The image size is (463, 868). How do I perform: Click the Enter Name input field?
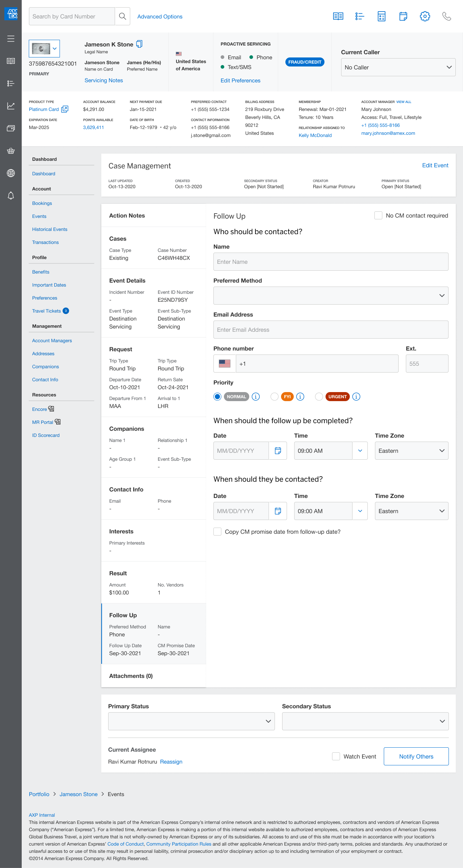point(331,262)
